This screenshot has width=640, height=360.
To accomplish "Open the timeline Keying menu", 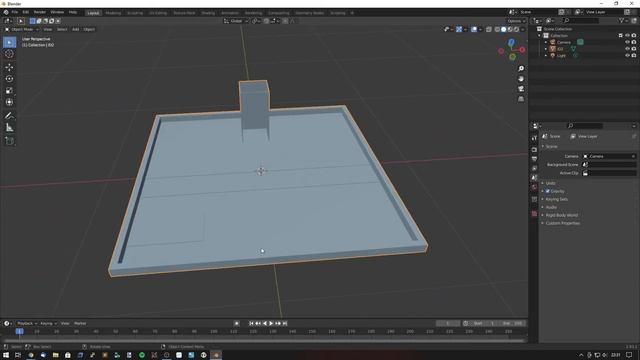I will pos(48,323).
